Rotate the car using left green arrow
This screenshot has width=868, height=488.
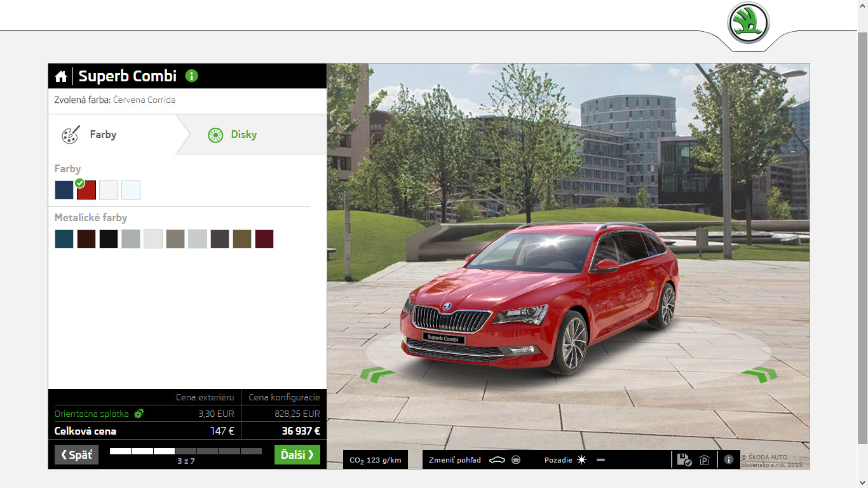tap(377, 374)
